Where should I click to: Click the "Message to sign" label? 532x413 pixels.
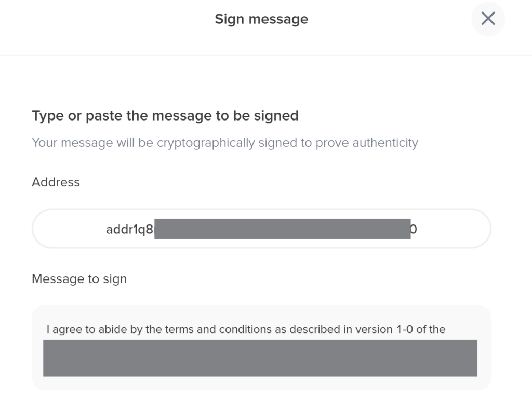[x=79, y=279]
